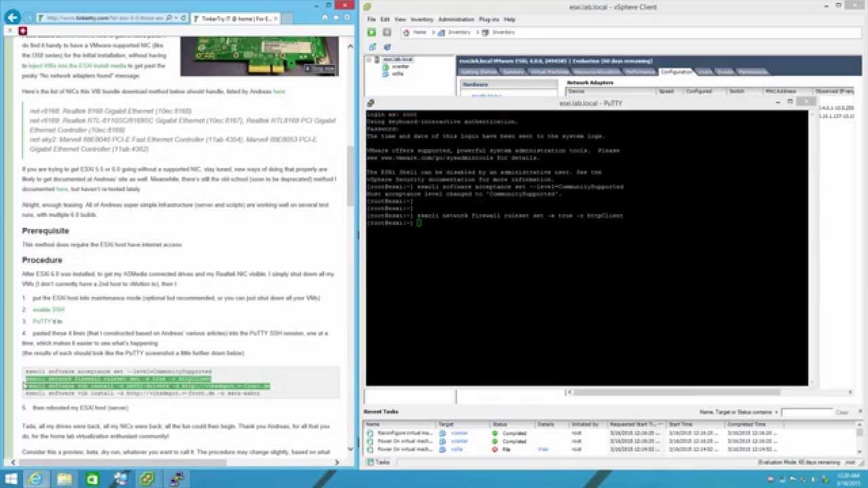Click the Recent Tasks filter input field
The height and width of the screenshot is (488, 868).
806,412
